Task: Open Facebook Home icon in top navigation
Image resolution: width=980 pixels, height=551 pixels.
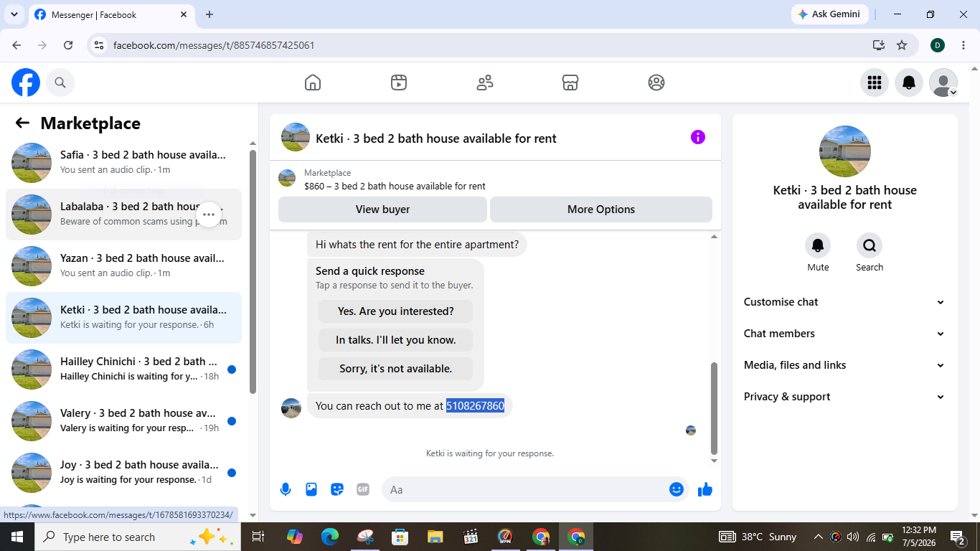Action: [x=313, y=83]
